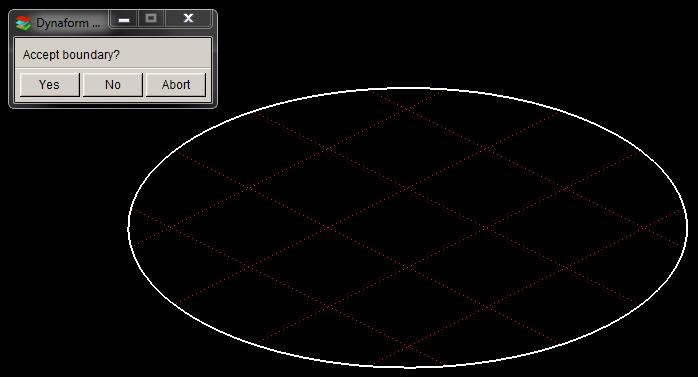
Task: Select the leftmost point of white ellipse boundary
Action: point(129,227)
